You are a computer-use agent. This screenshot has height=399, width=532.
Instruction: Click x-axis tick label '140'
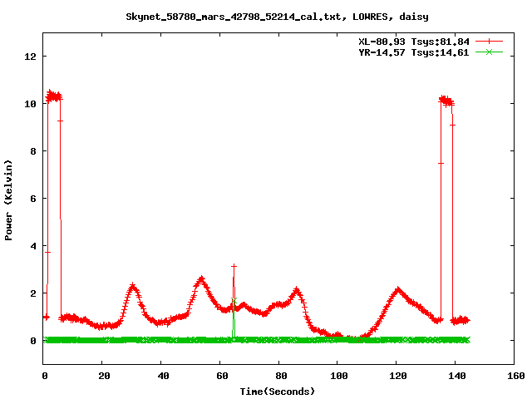(x=457, y=376)
